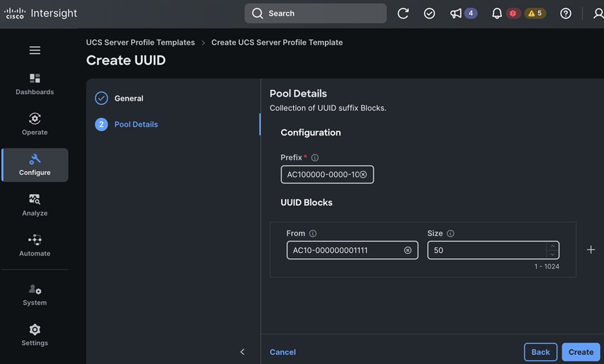604x364 pixels.
Task: Refresh using the circular arrow icon
Action: [403, 14]
